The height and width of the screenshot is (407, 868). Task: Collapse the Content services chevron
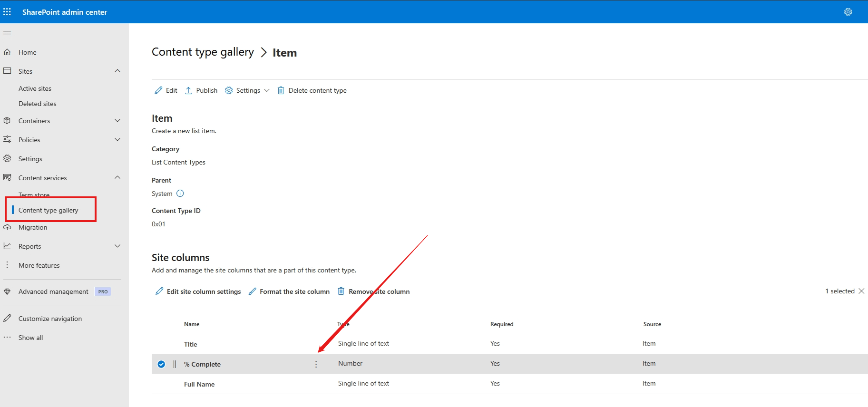(x=117, y=177)
